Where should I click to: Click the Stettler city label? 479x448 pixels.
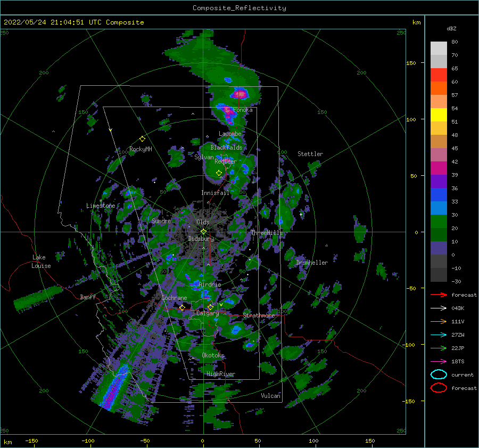point(310,154)
